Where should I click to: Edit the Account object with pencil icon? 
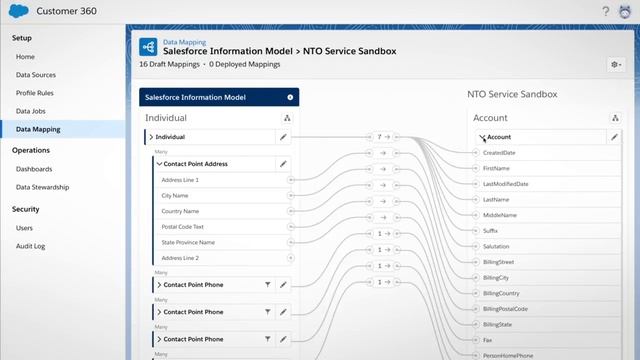(614, 137)
